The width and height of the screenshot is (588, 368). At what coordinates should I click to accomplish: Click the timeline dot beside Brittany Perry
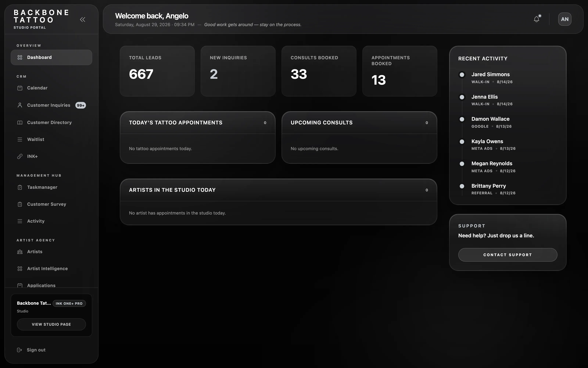click(462, 186)
